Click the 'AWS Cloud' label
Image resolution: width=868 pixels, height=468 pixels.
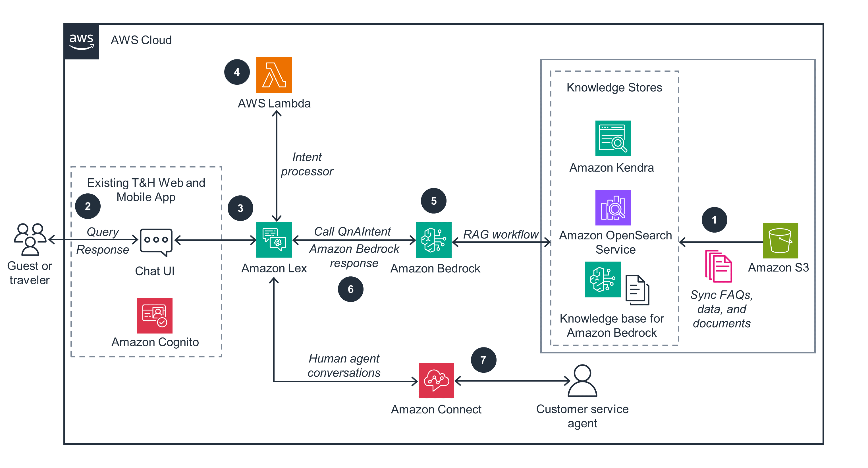[x=141, y=40]
